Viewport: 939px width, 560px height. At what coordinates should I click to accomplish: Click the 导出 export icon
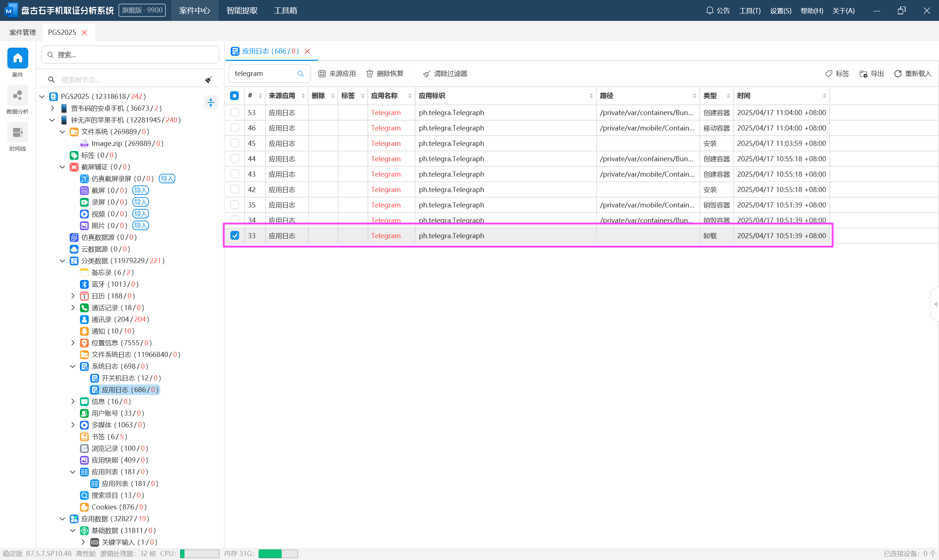(x=863, y=74)
